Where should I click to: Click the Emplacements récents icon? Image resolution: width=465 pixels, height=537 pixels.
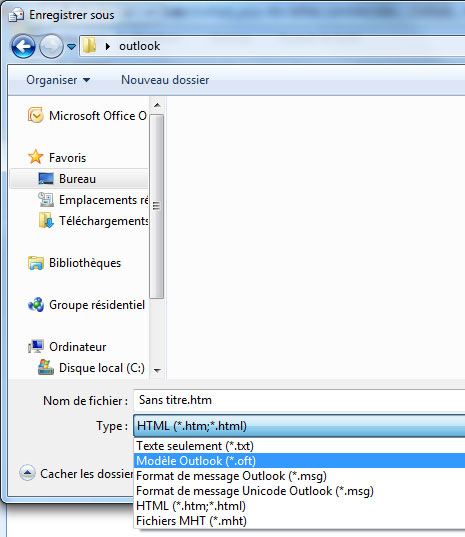[x=46, y=199]
